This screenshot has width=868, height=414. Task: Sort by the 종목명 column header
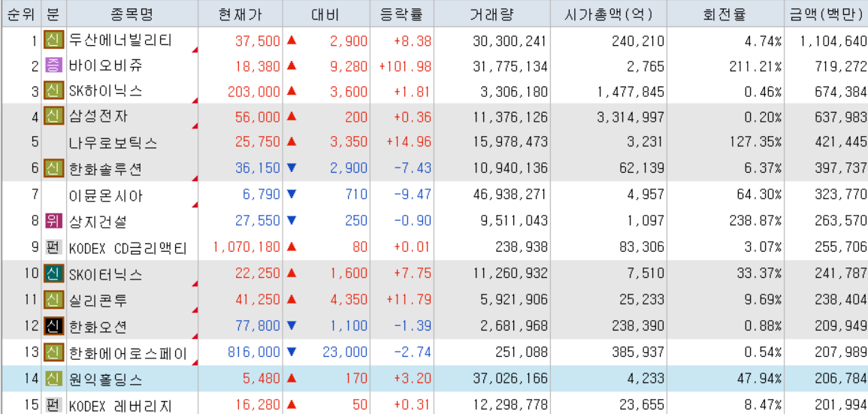click(132, 14)
